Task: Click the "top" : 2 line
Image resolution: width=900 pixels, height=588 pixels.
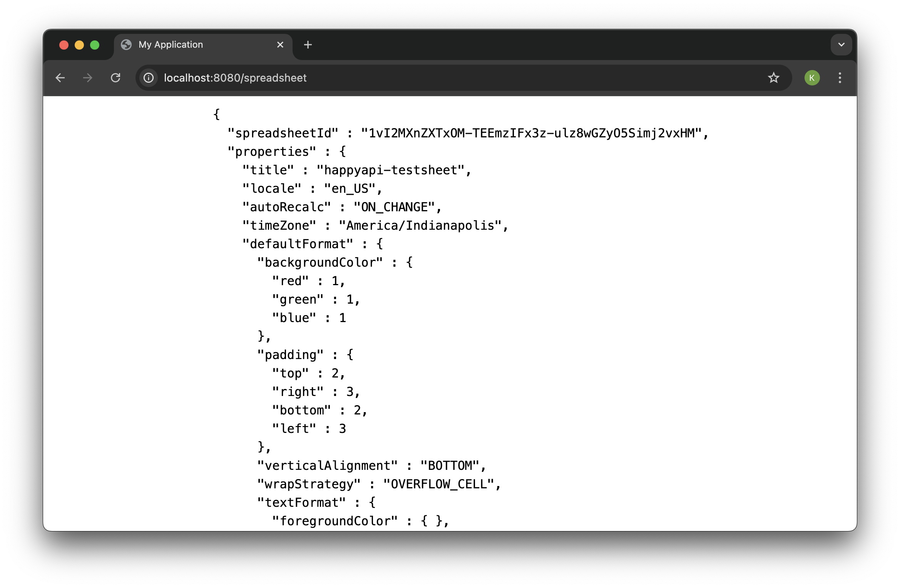Action: pyautogui.click(x=308, y=373)
